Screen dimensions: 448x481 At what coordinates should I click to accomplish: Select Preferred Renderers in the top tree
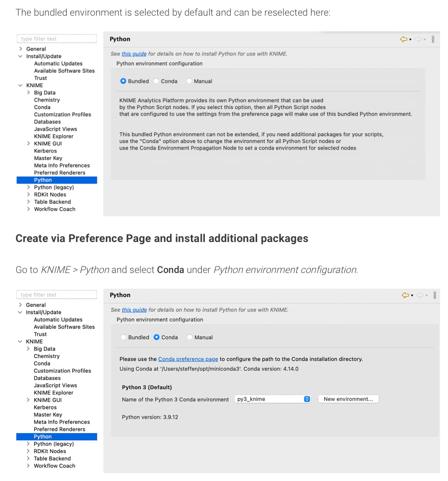[60, 173]
